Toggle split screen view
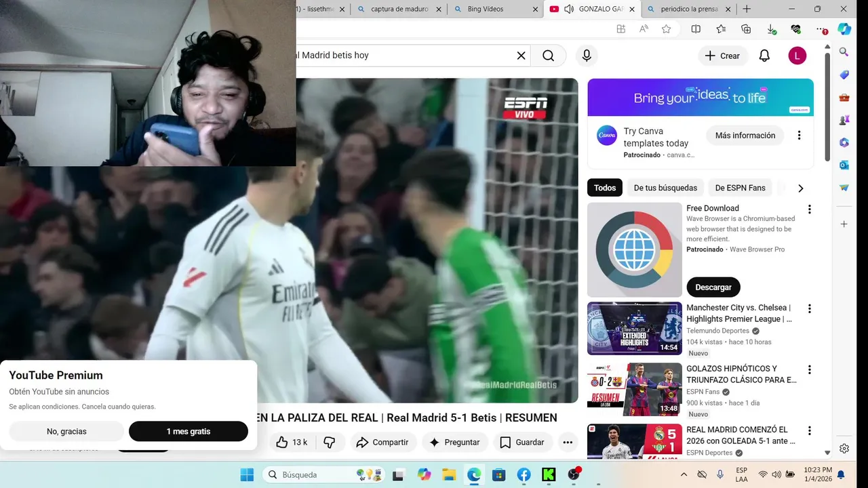 click(696, 29)
